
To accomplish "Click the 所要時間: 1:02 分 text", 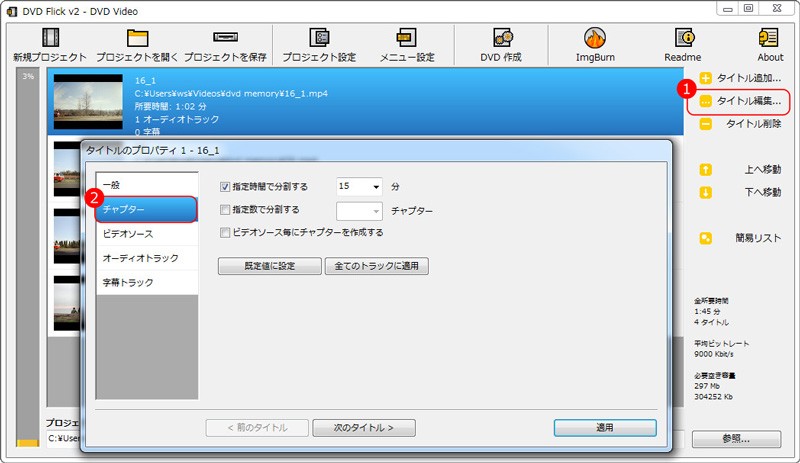I will pyautogui.click(x=171, y=107).
